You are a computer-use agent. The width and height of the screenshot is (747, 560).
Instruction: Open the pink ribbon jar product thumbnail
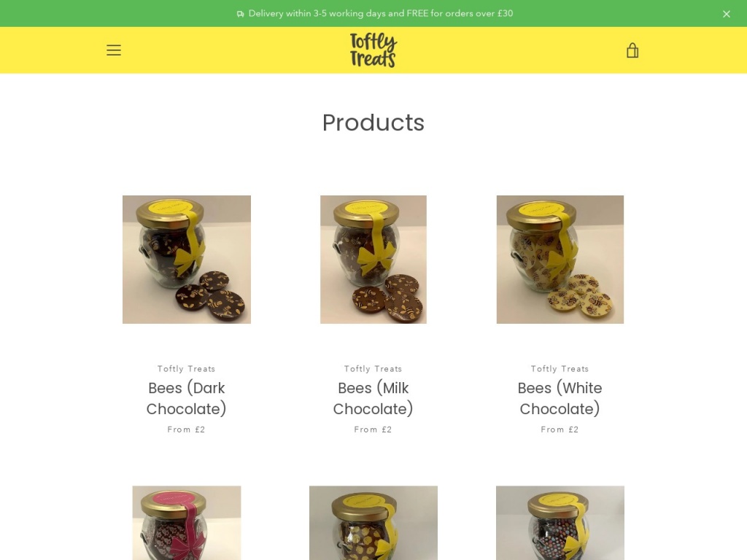(x=187, y=523)
